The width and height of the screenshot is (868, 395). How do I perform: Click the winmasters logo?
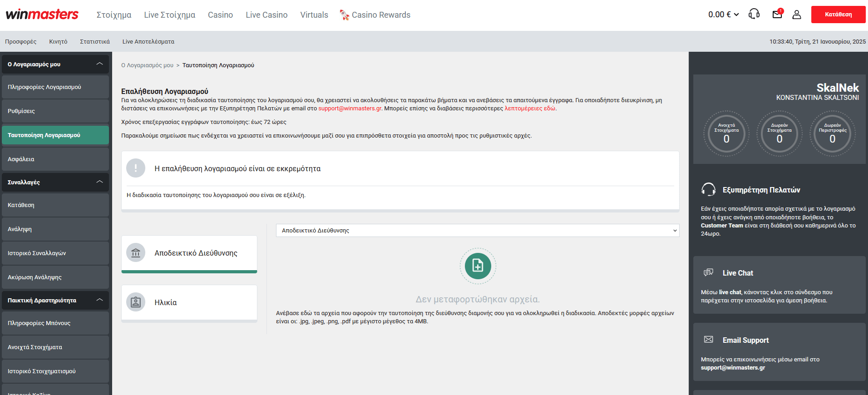(42, 15)
